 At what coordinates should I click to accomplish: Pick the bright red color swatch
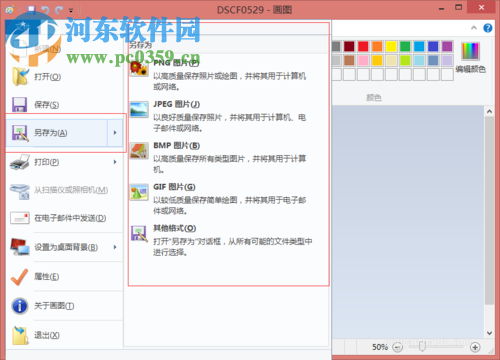tap(363, 46)
